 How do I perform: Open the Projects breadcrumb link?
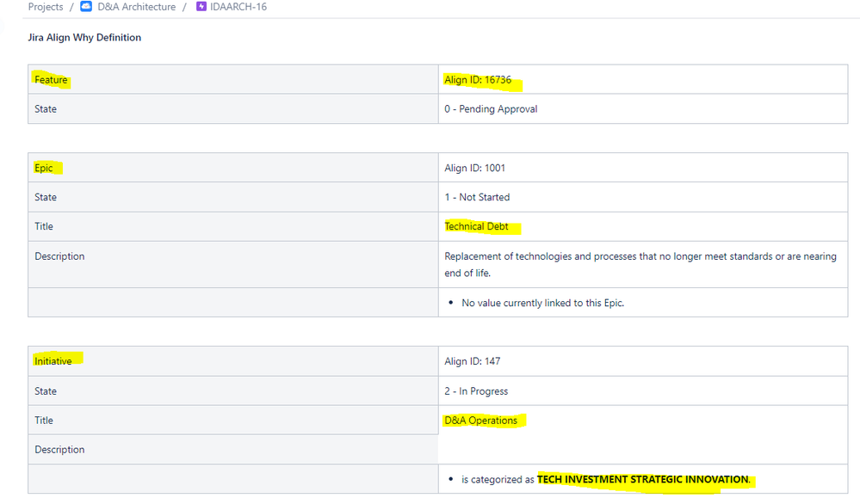pyautogui.click(x=45, y=7)
